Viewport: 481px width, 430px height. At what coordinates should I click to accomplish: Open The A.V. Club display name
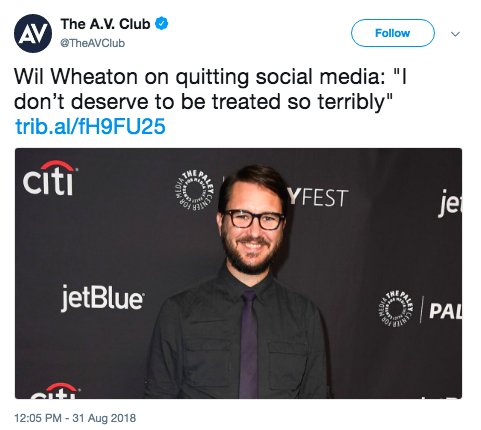click(x=105, y=24)
